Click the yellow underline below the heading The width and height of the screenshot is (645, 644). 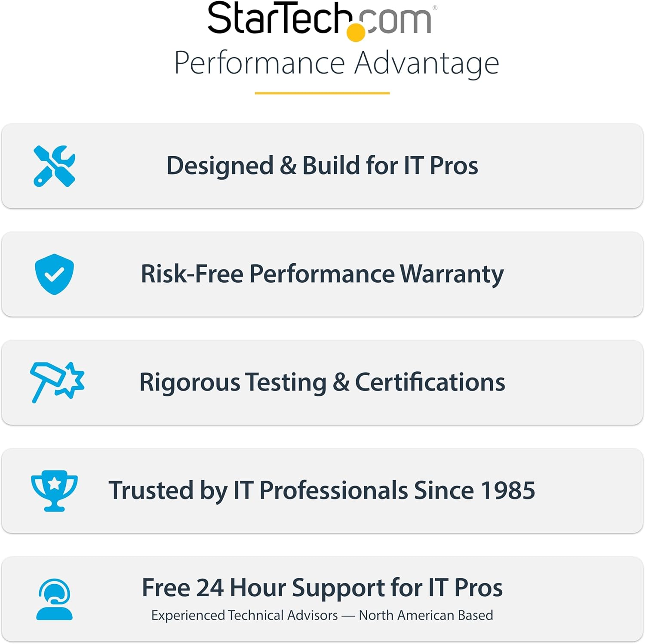pos(322,93)
